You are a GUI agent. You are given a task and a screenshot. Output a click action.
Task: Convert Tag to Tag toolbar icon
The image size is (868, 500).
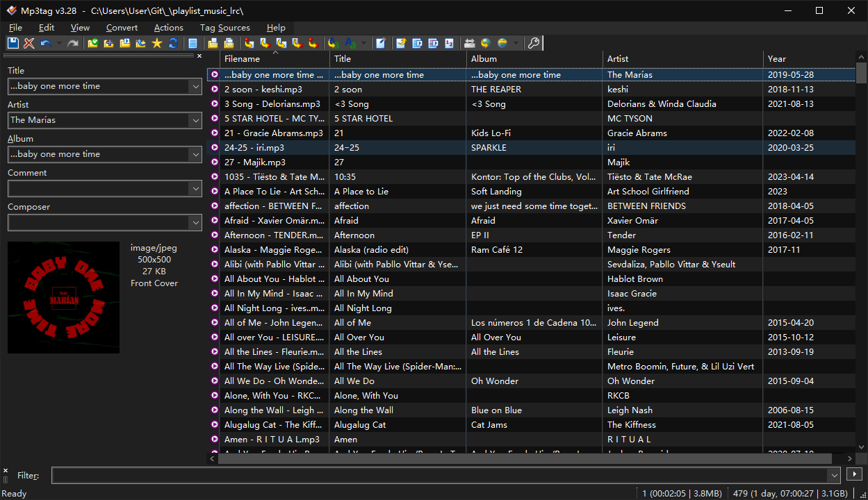(313, 43)
